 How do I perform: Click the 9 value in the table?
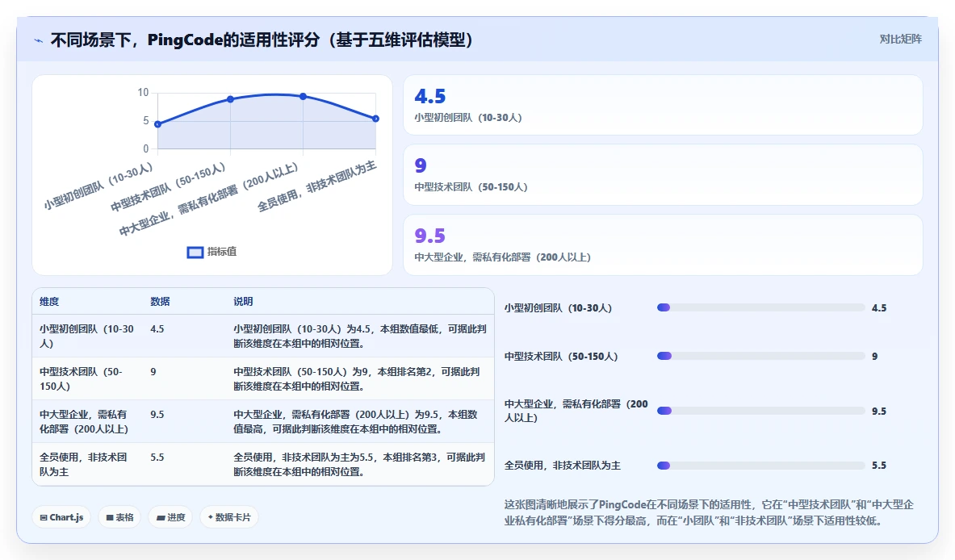[153, 371]
